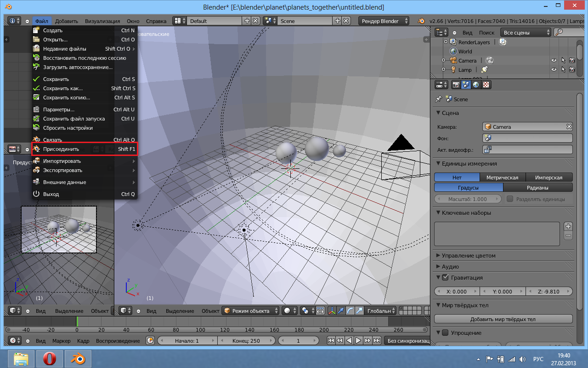Expand the Audio panel

(450, 266)
